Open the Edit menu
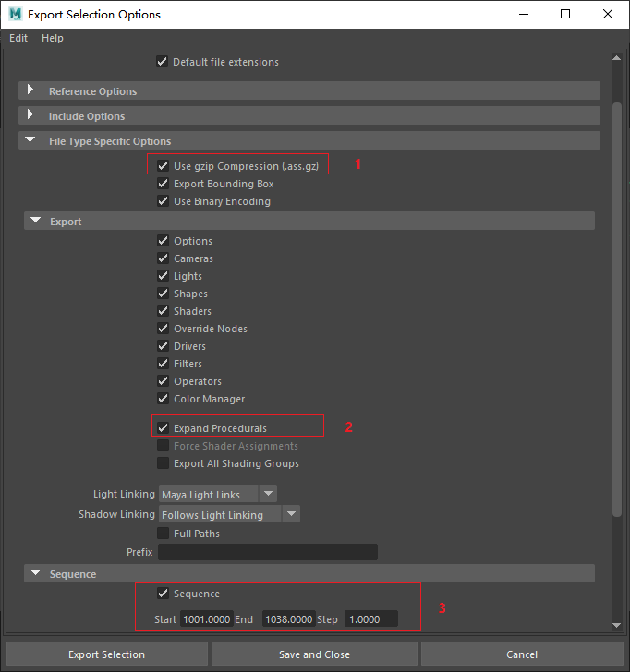This screenshot has height=672, width=630. tap(18, 38)
